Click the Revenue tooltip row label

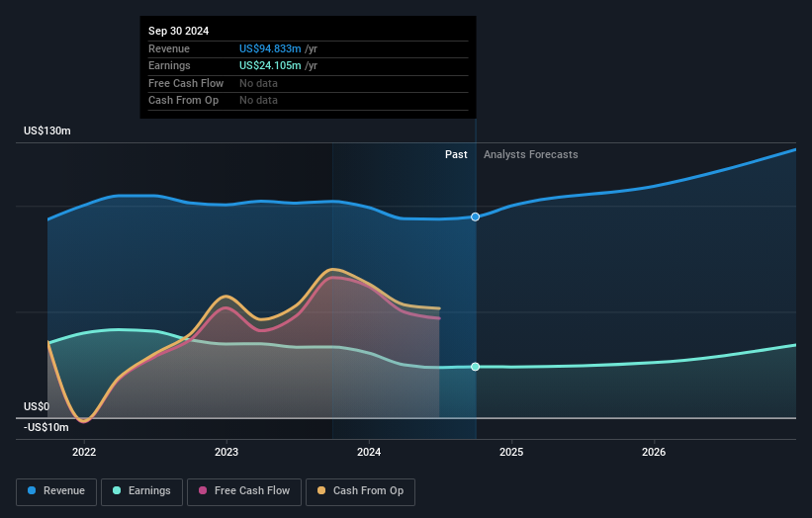[169, 48]
